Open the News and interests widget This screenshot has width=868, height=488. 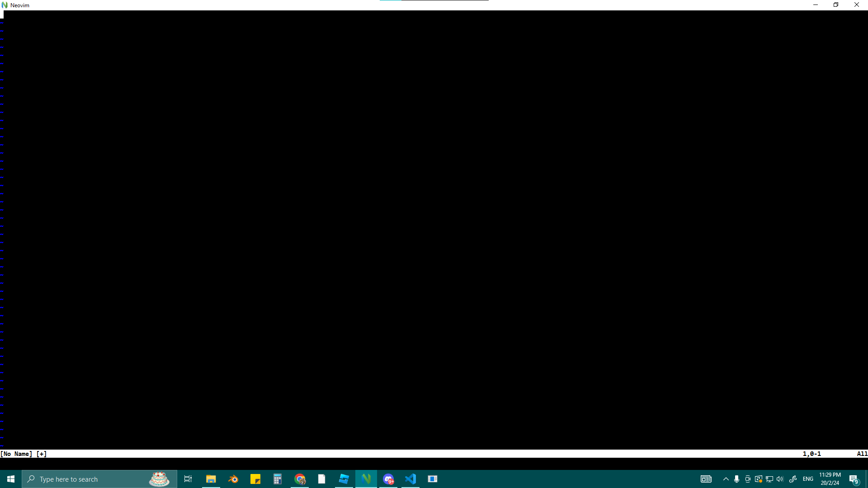coord(706,479)
